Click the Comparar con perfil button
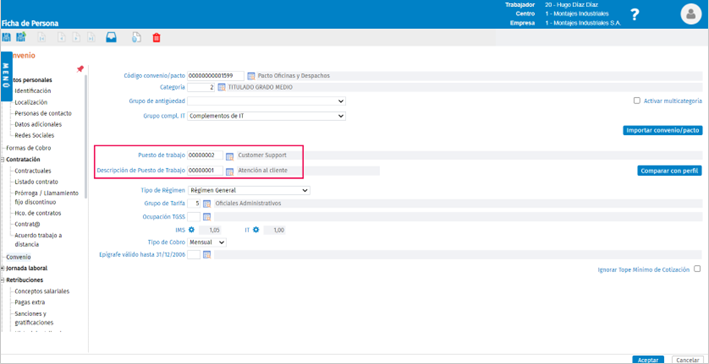 670,171
